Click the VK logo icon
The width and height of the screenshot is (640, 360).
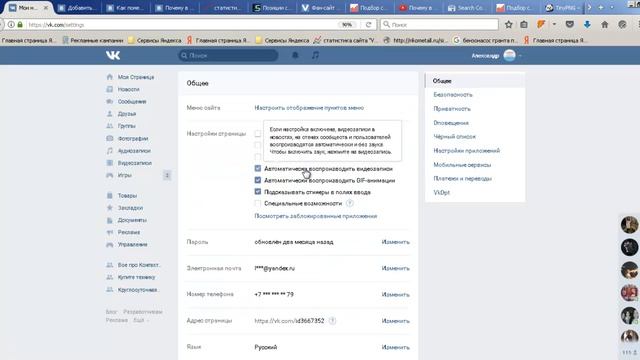tap(113, 55)
